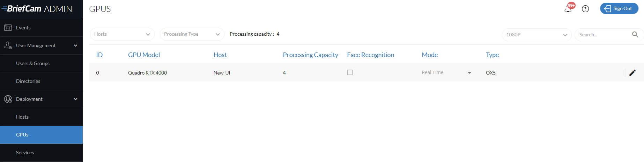644x162 pixels.
Task: Focus the Search input field
Action: 604,35
